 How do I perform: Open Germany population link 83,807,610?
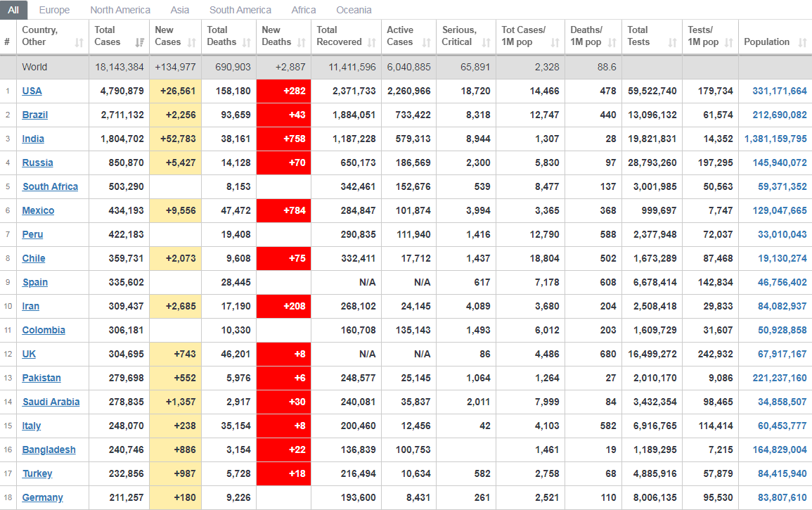(x=782, y=497)
